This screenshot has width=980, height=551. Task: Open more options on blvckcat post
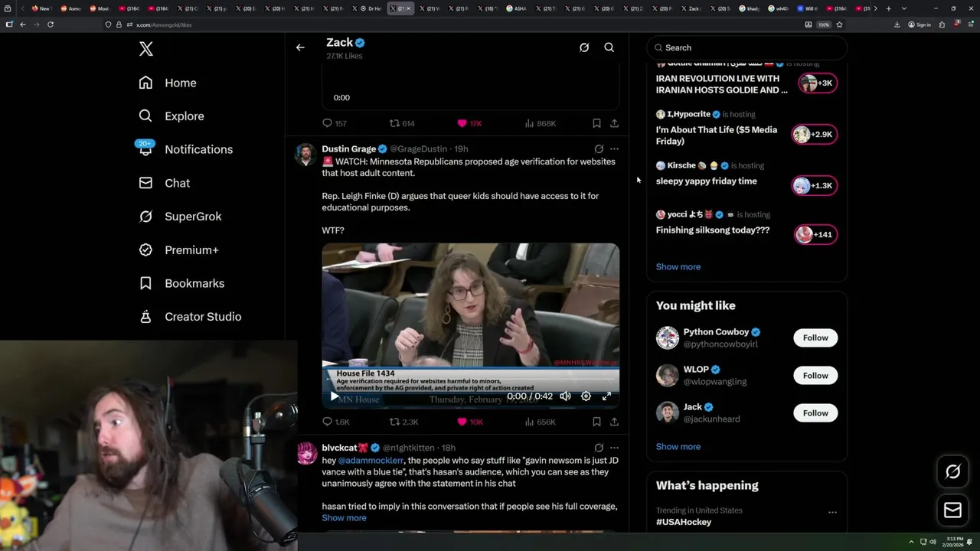[614, 448]
